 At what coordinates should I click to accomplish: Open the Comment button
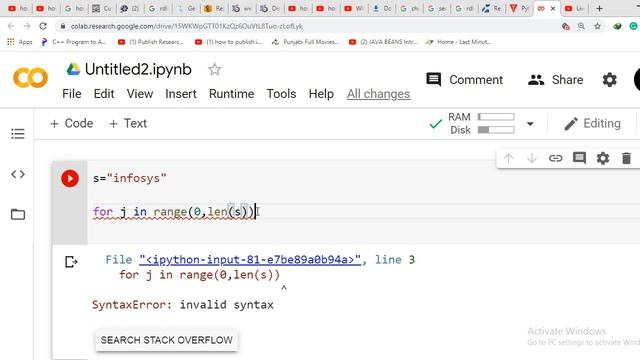click(x=464, y=80)
